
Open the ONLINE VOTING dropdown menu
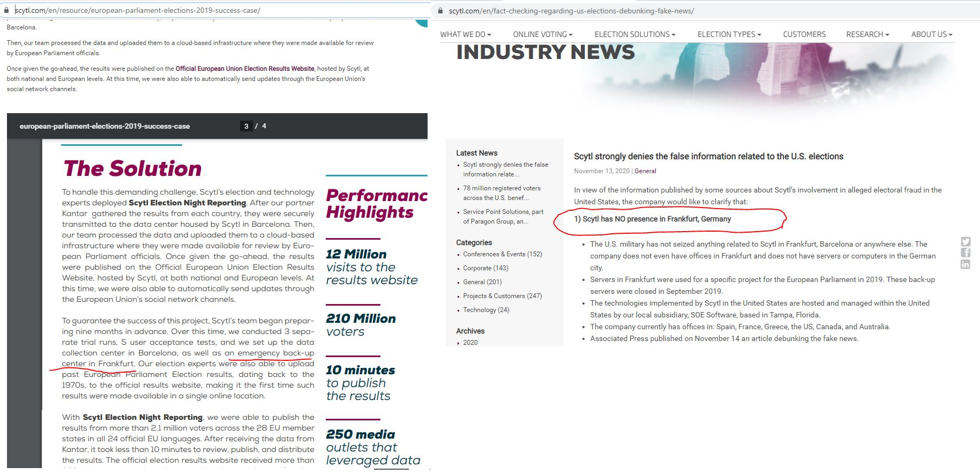coord(543,34)
